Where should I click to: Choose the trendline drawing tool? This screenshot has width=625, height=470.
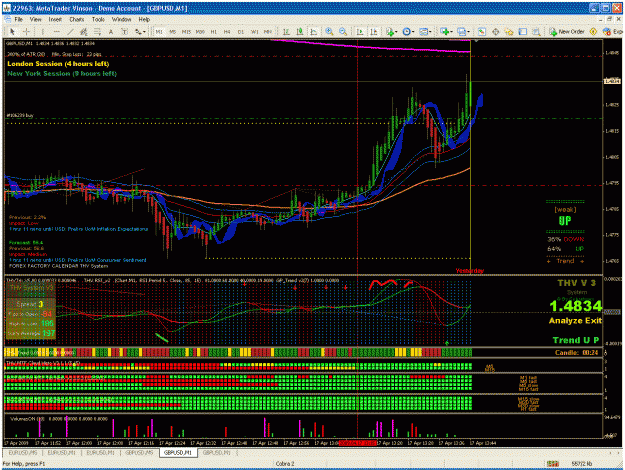click(x=70, y=32)
